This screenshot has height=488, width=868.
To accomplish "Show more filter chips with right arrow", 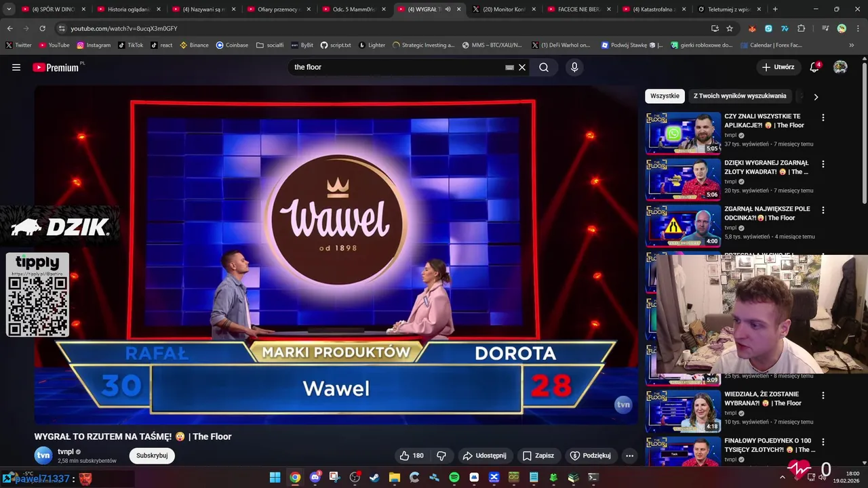I will [x=816, y=96].
